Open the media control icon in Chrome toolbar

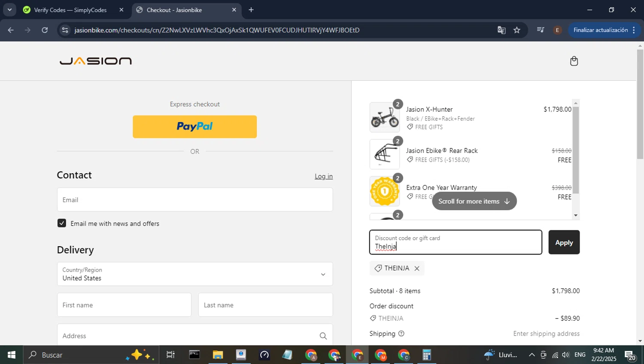540,30
